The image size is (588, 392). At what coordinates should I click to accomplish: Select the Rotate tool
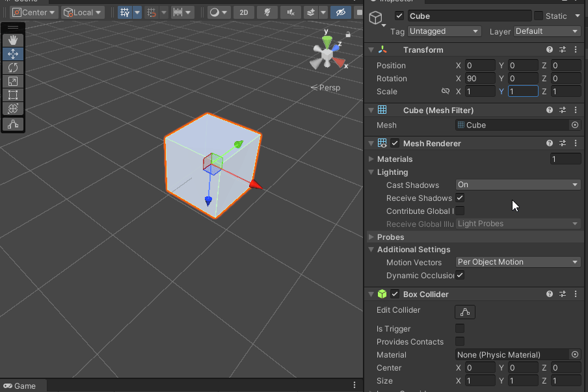pos(13,68)
